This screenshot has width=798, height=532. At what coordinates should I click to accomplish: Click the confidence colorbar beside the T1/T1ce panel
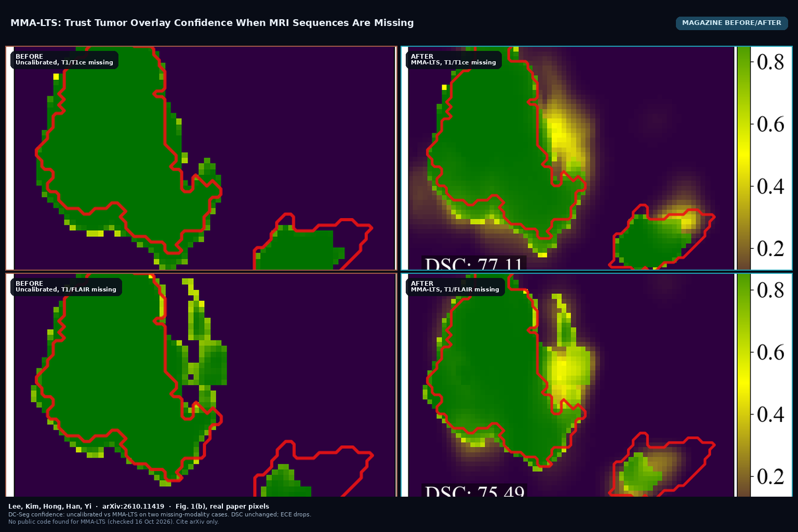pyautogui.click(x=743, y=158)
